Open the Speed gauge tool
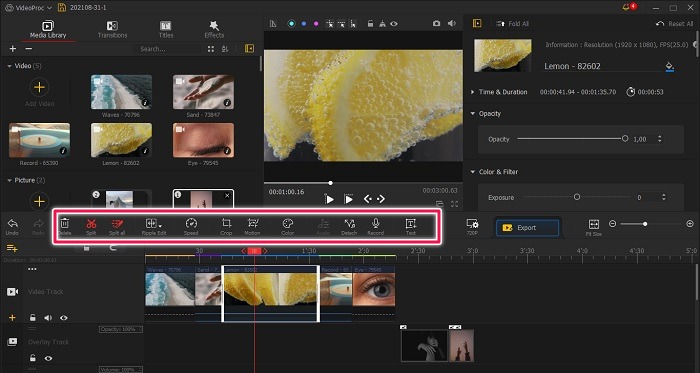700x373 pixels. (191, 226)
